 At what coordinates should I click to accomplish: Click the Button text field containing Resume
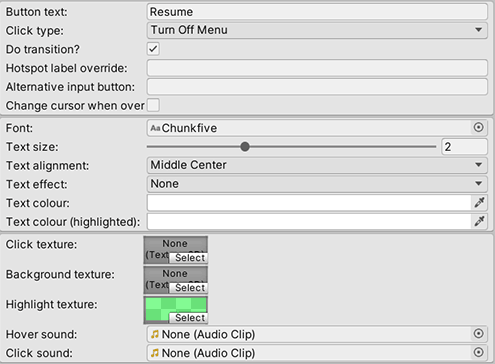tap(317, 12)
